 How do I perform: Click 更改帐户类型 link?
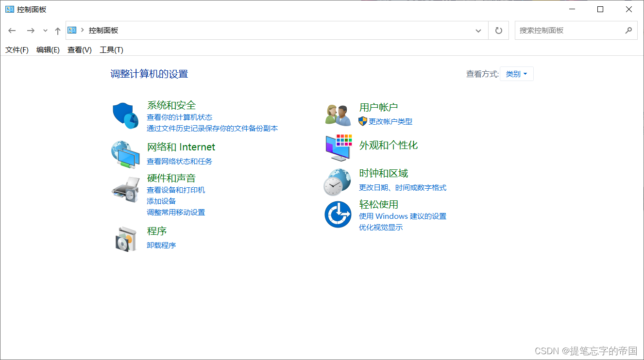point(390,122)
